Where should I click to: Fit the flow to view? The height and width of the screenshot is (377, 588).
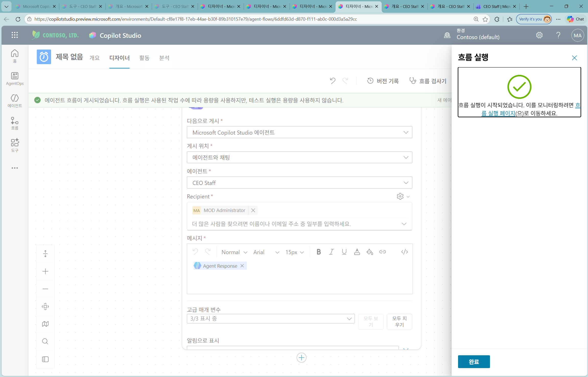[45, 307]
